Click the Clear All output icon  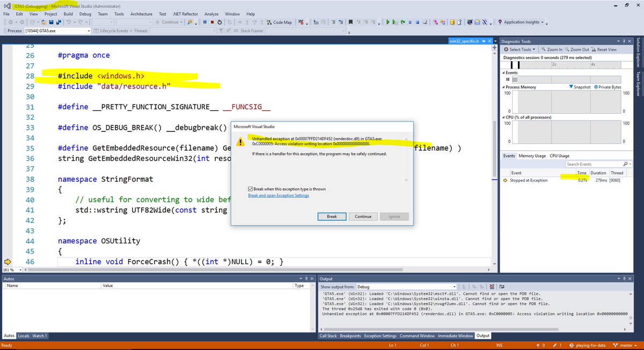pyautogui.click(x=491, y=286)
